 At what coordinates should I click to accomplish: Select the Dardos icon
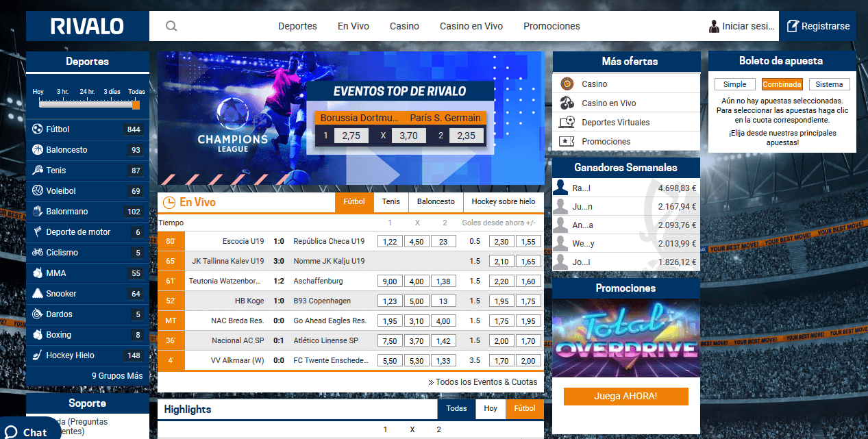[x=38, y=314]
